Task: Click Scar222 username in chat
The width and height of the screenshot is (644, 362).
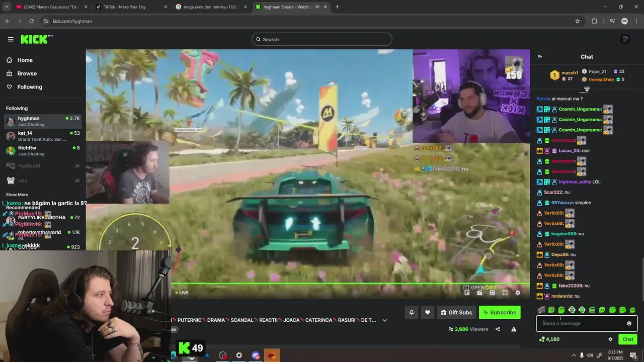Action: [553, 193]
